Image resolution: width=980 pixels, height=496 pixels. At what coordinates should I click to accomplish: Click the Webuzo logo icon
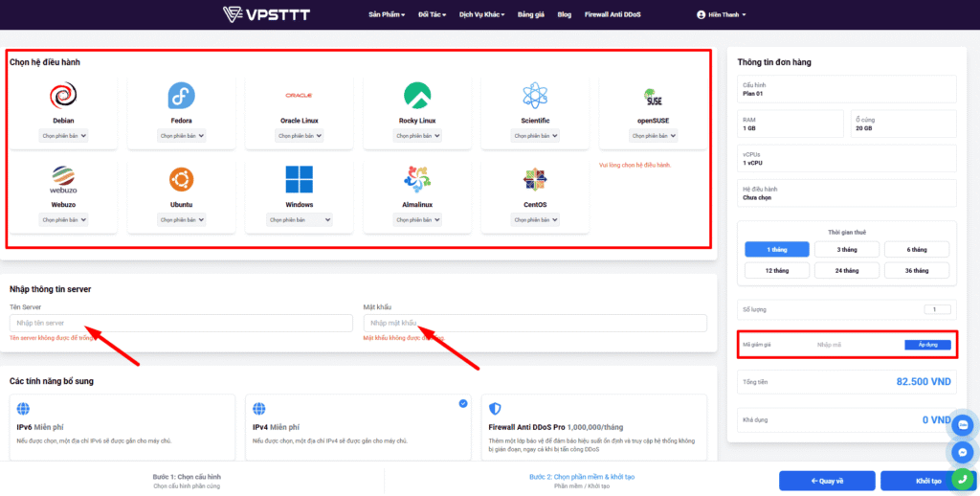pos(63,179)
